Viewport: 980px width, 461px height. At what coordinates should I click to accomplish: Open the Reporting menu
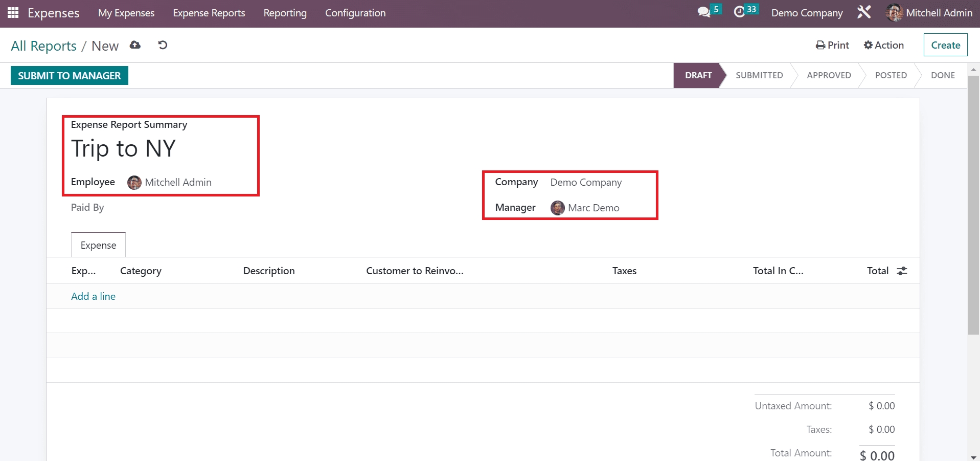[x=285, y=13]
